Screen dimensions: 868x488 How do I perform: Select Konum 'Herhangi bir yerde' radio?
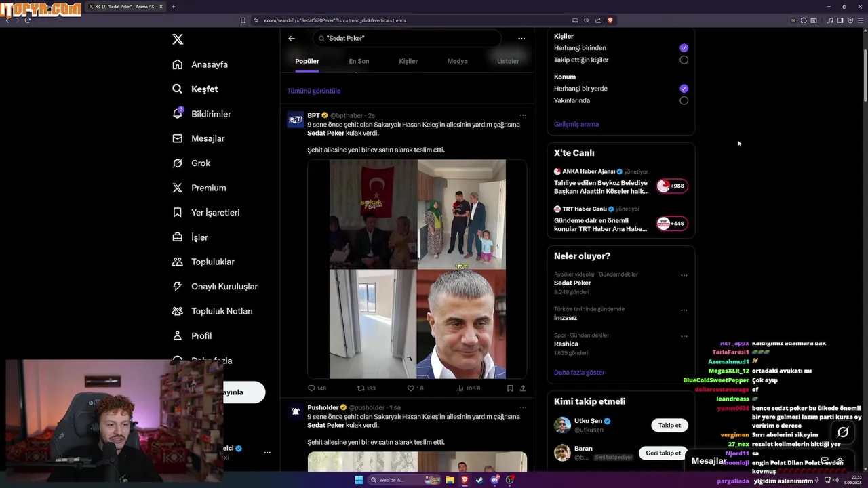point(684,89)
